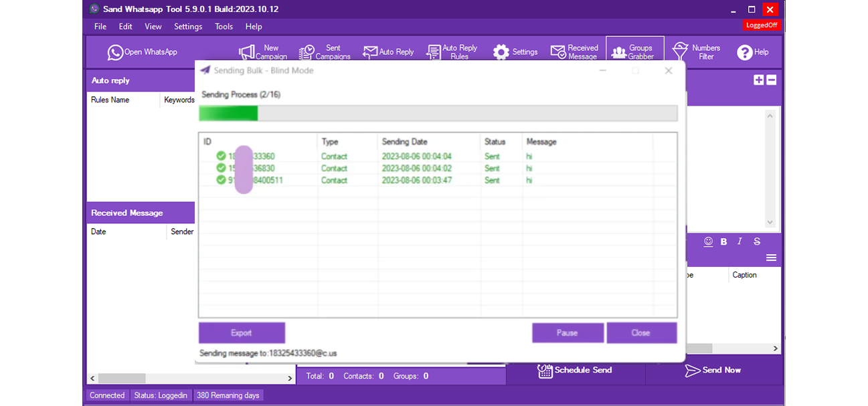868x406 pixels.
Task: Insert an emoji with the smiley icon
Action: pos(708,241)
